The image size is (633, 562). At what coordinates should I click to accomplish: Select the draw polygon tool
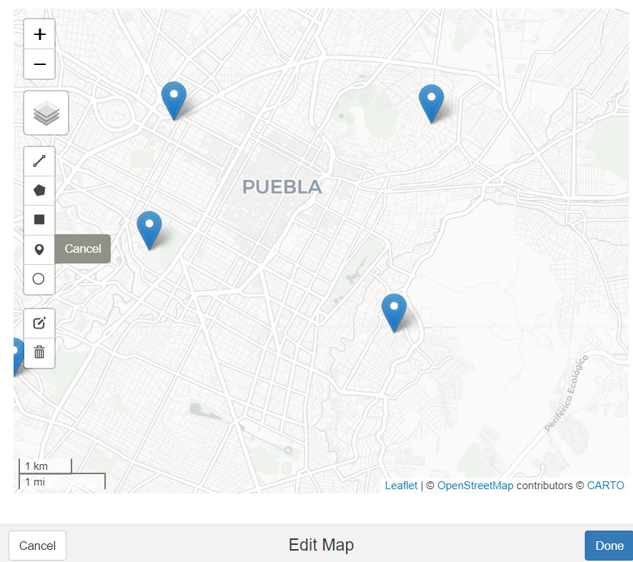(39, 190)
